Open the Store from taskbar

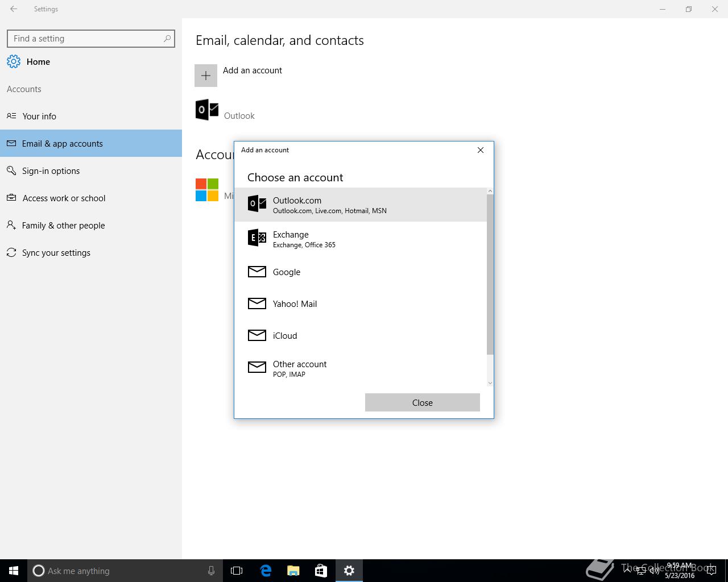pyautogui.click(x=321, y=571)
